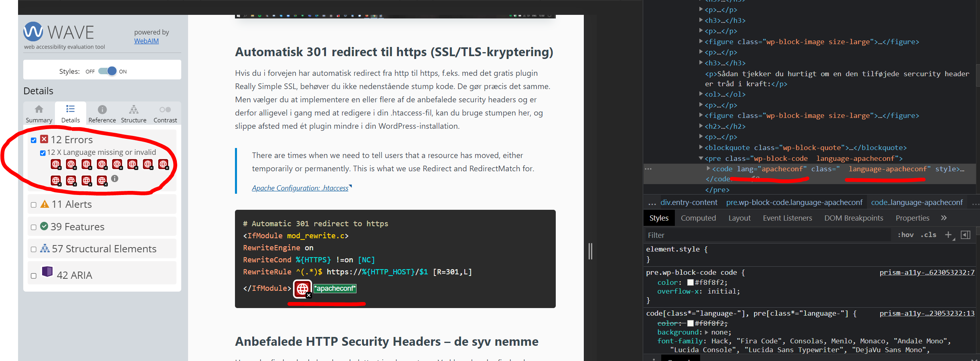The width and height of the screenshot is (980, 361).
Task: Open the struck-through #f8f8f2 color swatch
Action: (x=690, y=323)
